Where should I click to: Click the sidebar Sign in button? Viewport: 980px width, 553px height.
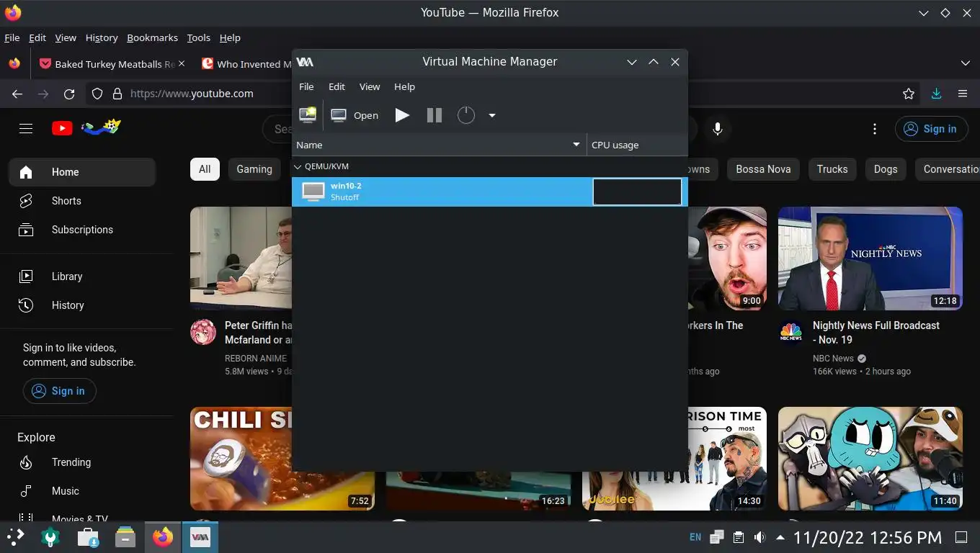[60, 391]
